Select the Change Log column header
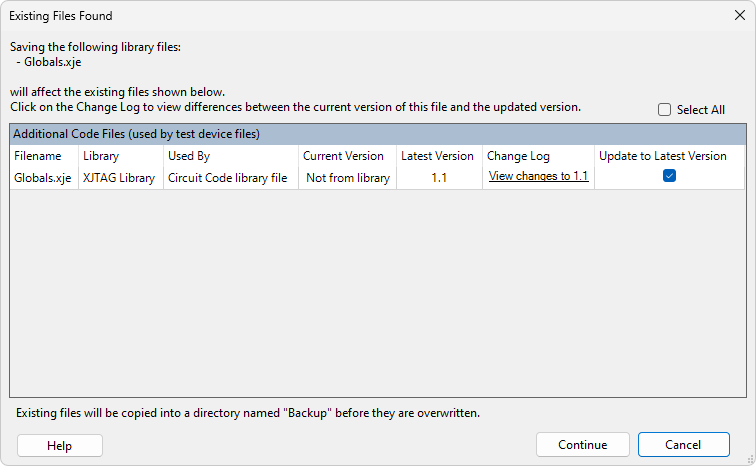 pyautogui.click(x=518, y=156)
